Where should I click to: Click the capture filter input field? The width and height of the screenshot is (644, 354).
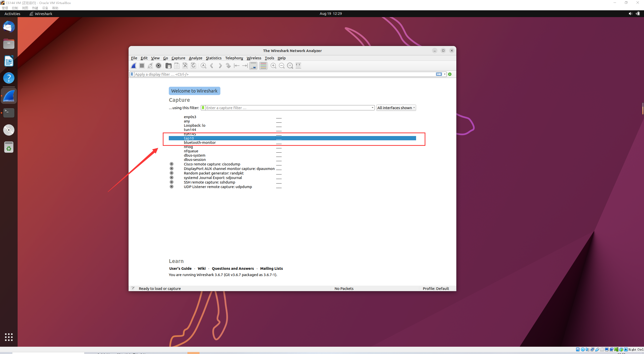[x=288, y=108]
